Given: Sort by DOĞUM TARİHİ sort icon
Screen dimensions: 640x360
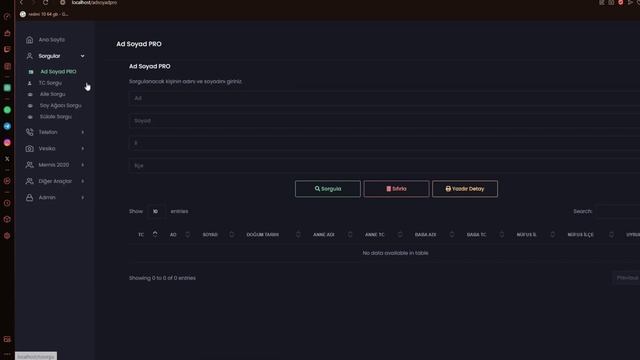Looking at the screenshot, I should tap(298, 234).
